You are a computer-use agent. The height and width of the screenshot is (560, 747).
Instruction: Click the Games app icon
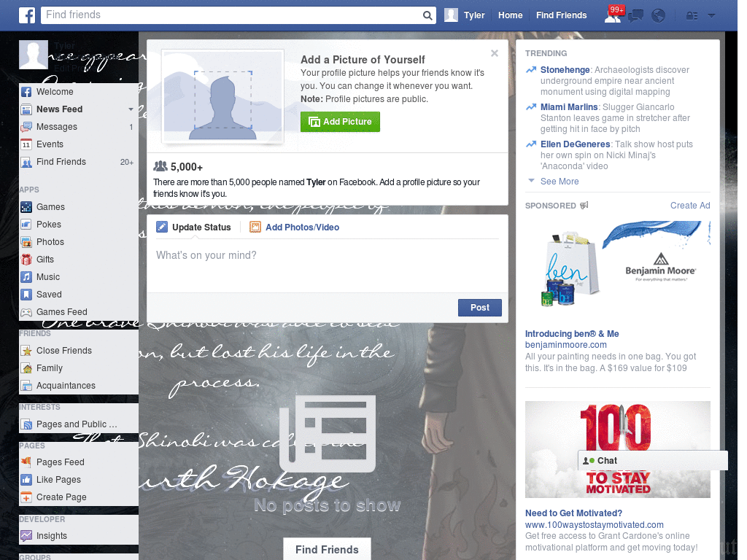[26, 207]
